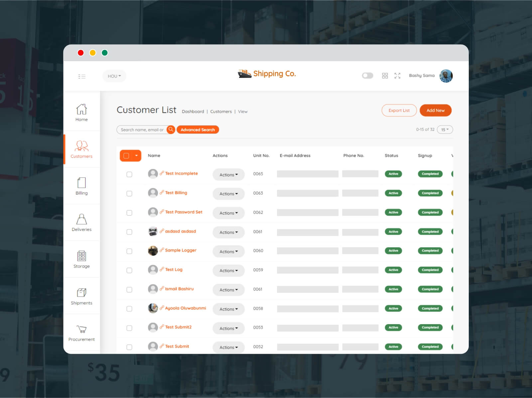This screenshot has height=398, width=532.
Task: Check the Sample Logger row checkbox
Action: pos(129,251)
